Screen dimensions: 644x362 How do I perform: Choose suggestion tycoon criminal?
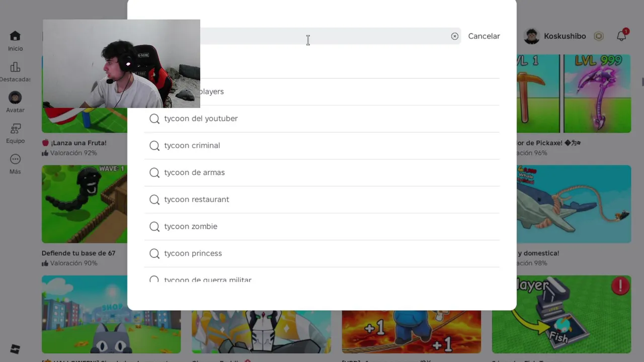tap(322, 146)
